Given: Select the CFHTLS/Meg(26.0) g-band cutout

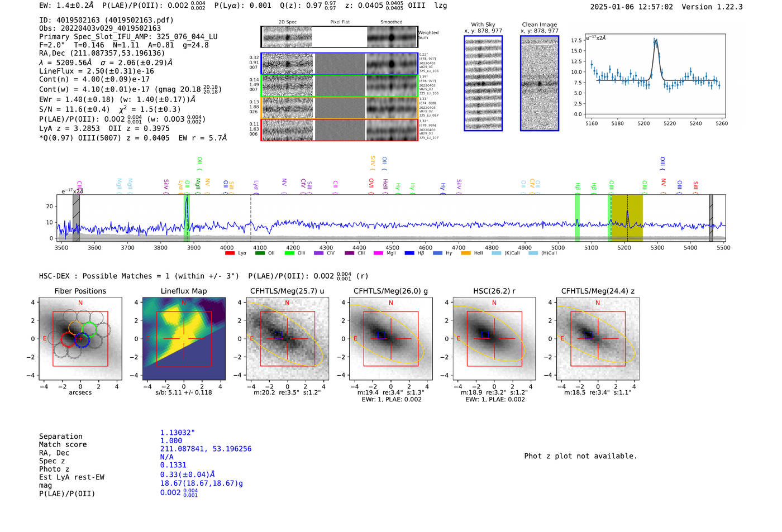Looking at the screenshot, I should (390, 339).
